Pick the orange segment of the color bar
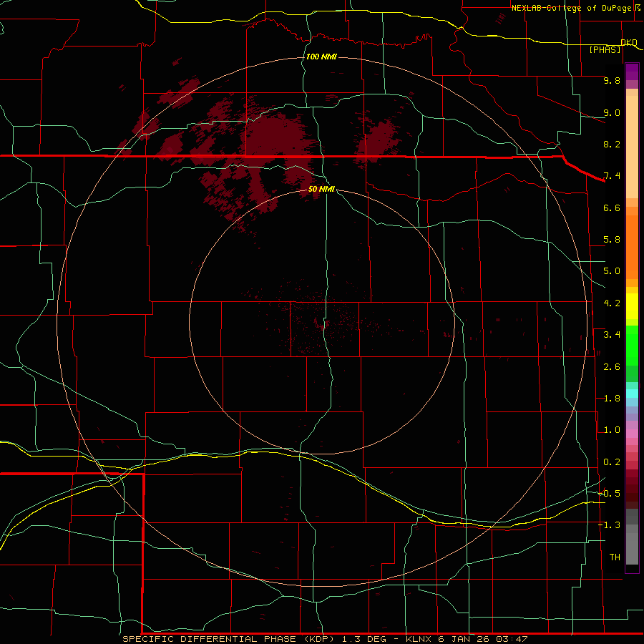The image size is (644, 644). 632,248
